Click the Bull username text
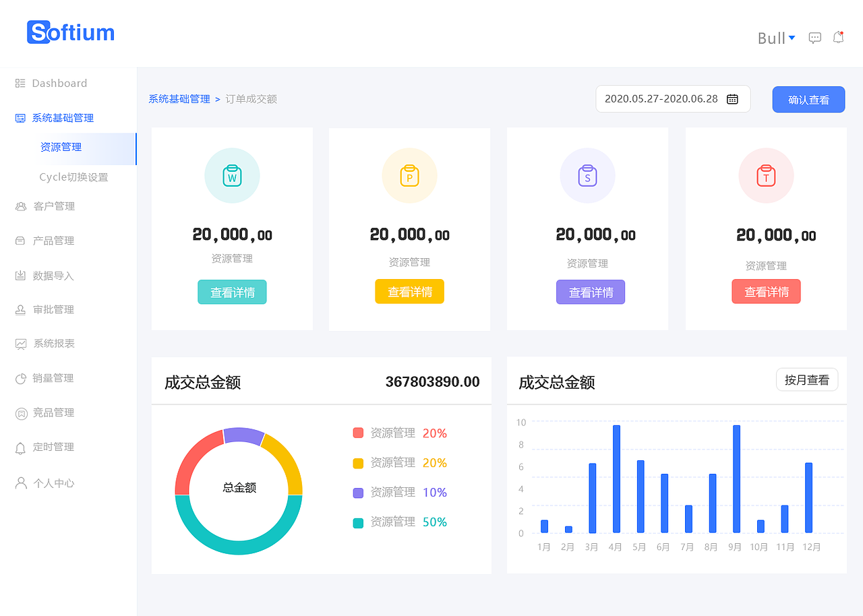 [x=771, y=38]
